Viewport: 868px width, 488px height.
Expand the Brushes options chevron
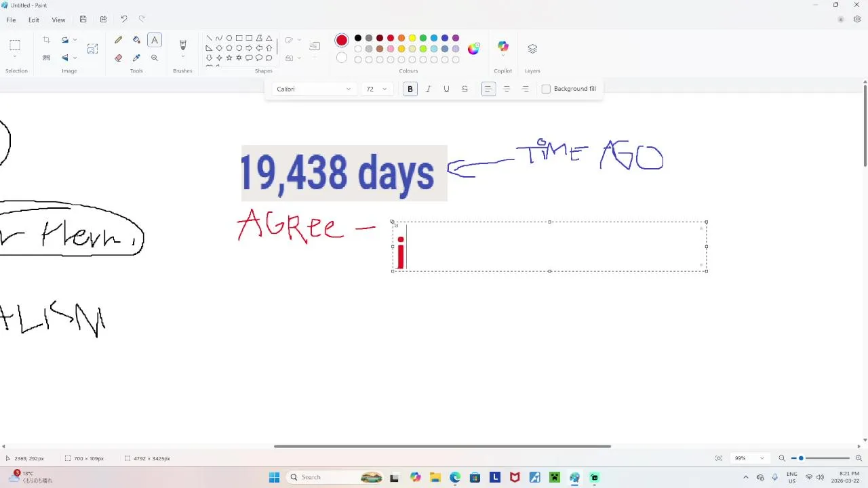(182, 58)
